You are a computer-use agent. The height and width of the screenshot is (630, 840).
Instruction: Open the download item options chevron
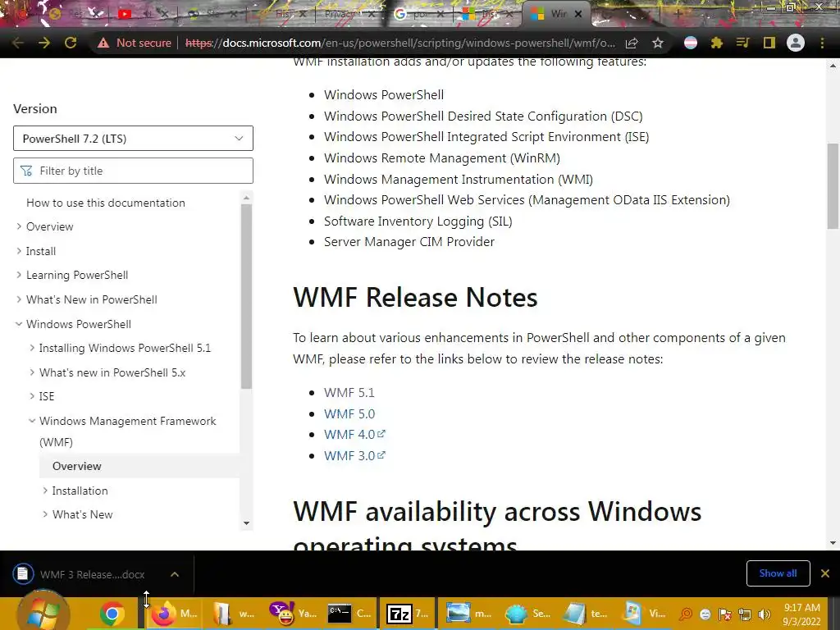175,574
